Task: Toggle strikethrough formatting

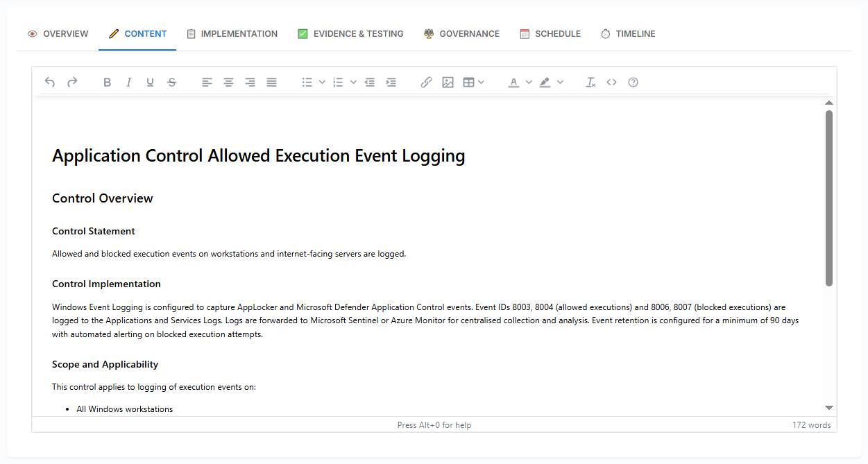Action: [x=171, y=82]
